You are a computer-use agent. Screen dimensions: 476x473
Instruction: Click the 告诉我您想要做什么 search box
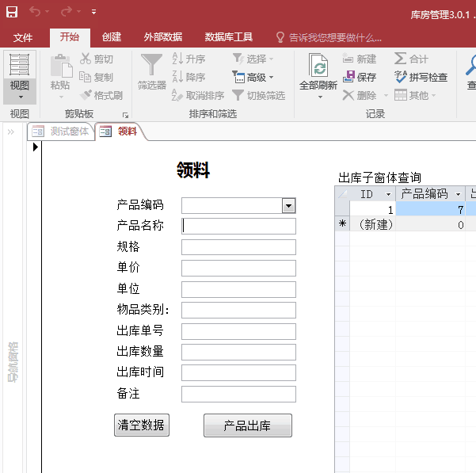point(329,38)
